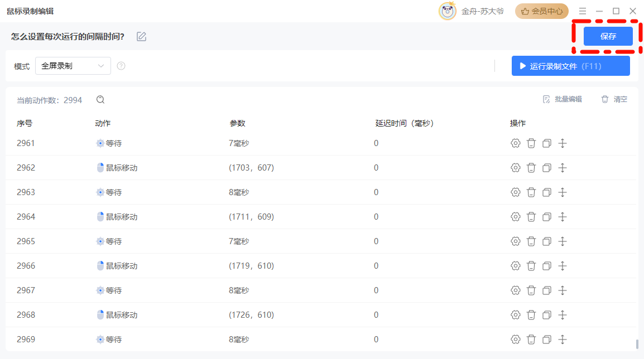The image size is (644, 359).
Task: Duplicate action row 2963 with copy icon
Action: point(547,192)
